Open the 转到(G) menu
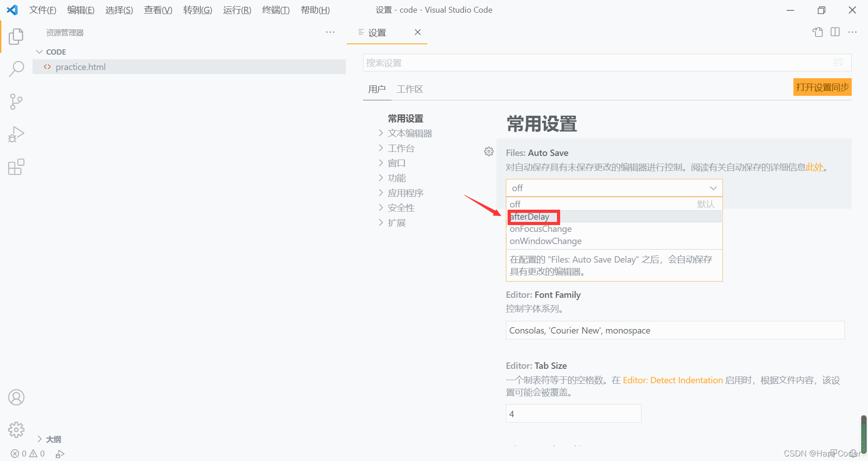Image resolution: width=868 pixels, height=461 pixels. click(x=198, y=10)
